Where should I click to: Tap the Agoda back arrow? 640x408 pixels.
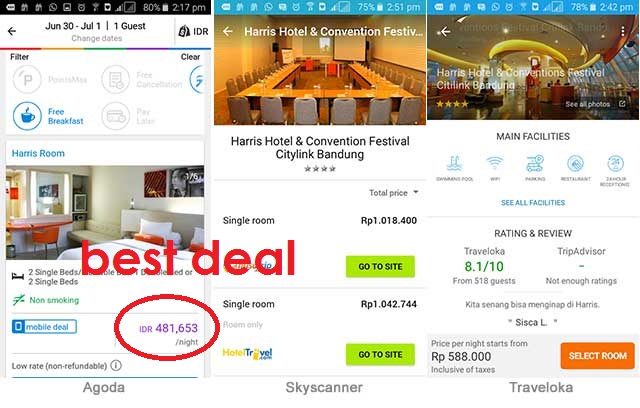point(12,31)
